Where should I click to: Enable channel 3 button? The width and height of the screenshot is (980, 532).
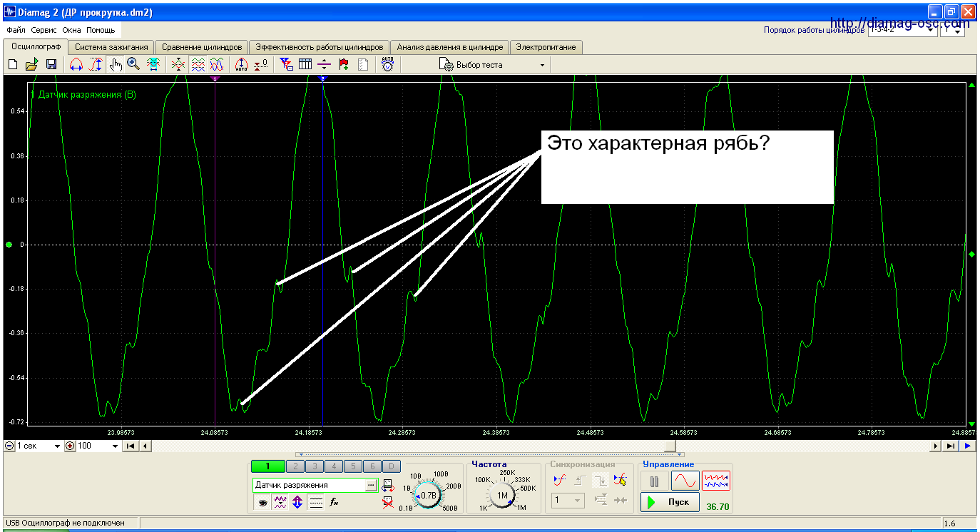pos(315,466)
